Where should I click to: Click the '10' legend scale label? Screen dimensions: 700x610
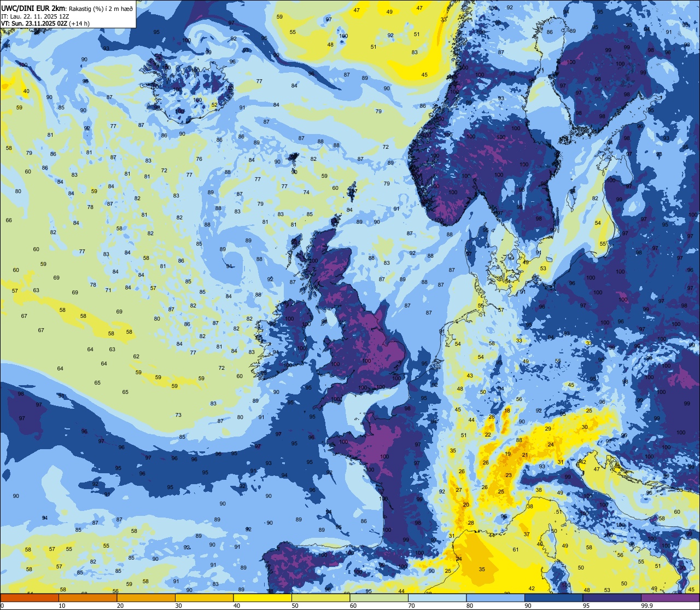[62, 606]
